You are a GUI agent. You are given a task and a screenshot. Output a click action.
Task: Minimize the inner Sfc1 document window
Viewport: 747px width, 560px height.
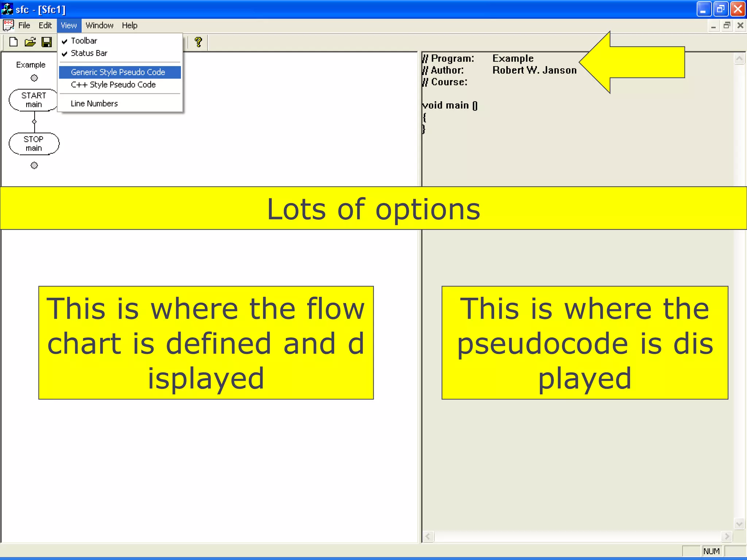click(713, 26)
